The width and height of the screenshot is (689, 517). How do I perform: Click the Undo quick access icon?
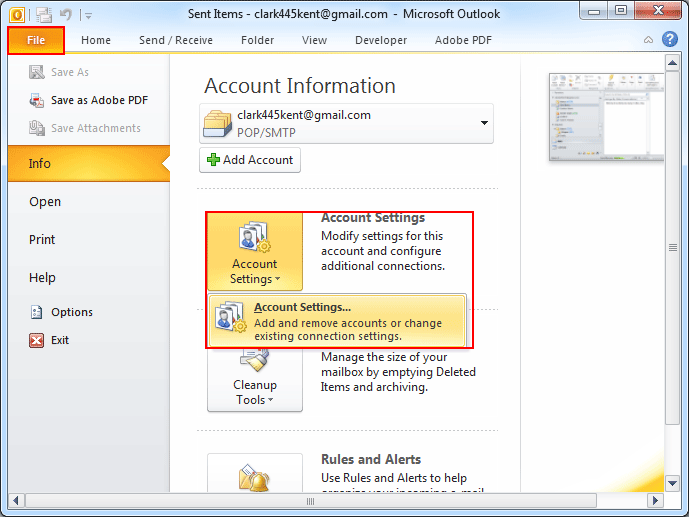click(66, 14)
